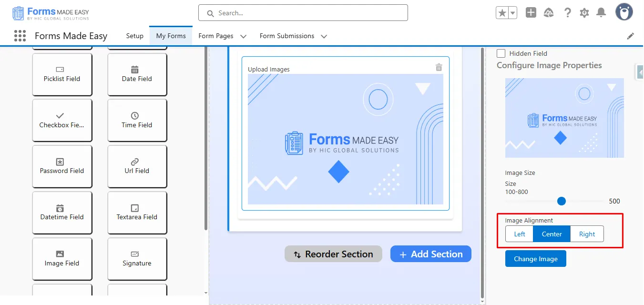Expand the Form Submissions dropdown chevron

click(x=324, y=36)
